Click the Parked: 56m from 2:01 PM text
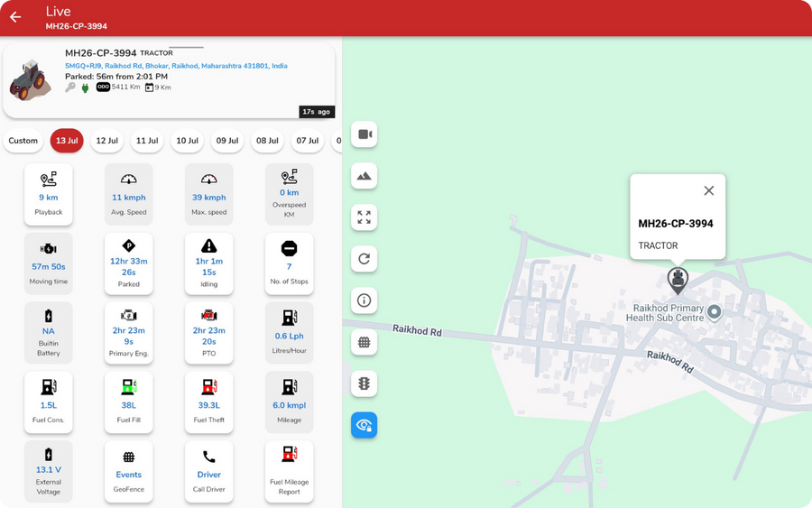This screenshot has height=508, width=812. (116, 76)
